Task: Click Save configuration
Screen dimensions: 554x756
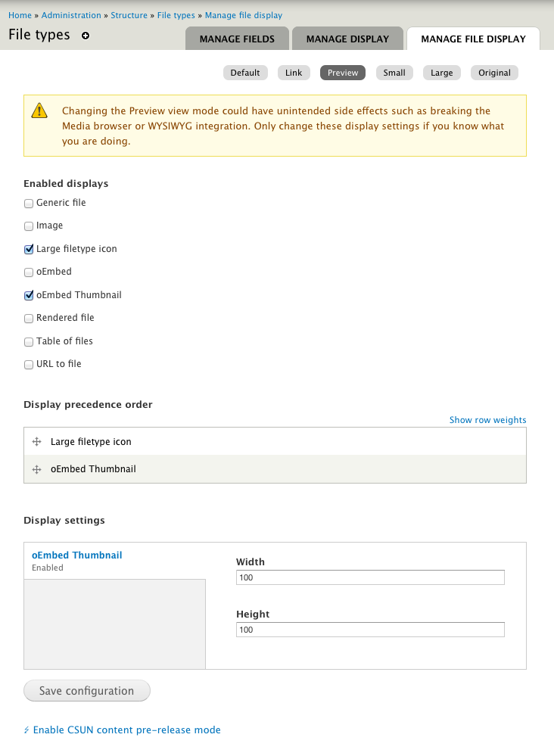Action: click(86, 690)
